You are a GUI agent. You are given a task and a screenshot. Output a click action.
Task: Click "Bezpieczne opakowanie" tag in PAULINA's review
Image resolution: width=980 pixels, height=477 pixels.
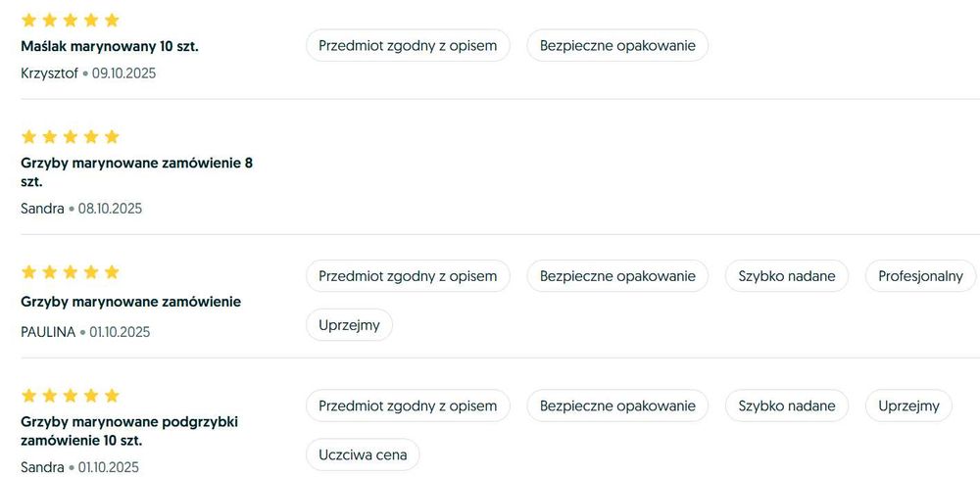617,276
